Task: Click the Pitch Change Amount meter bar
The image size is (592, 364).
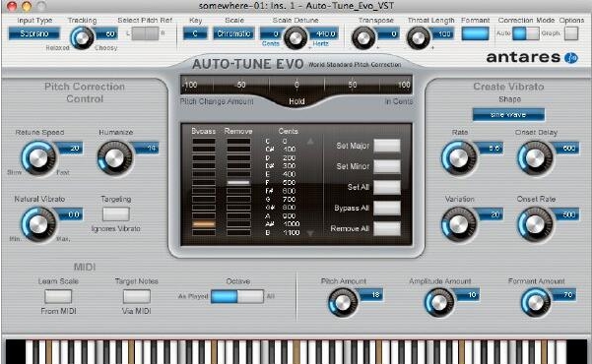Action: [296, 85]
